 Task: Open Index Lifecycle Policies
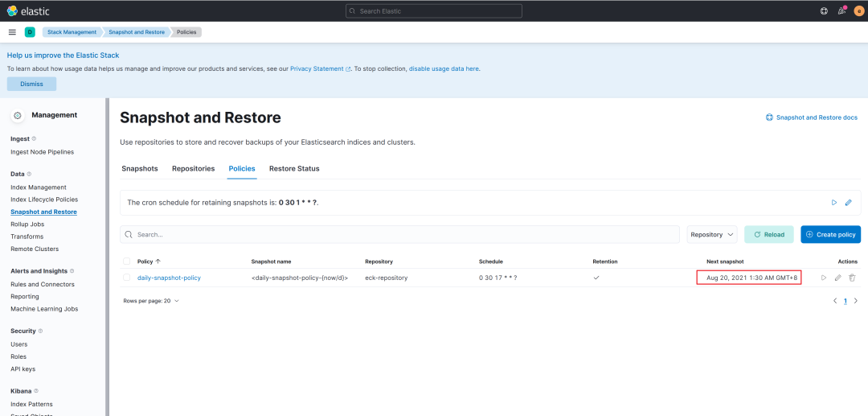pyautogui.click(x=44, y=200)
